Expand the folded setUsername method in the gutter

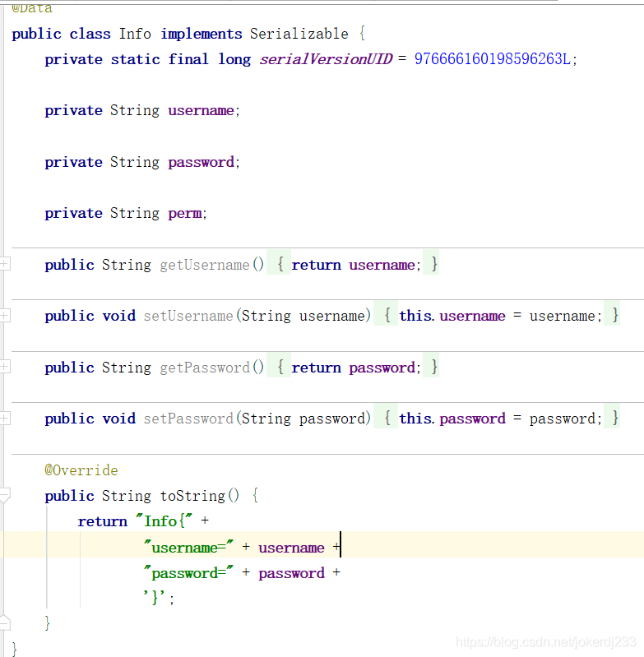point(5,315)
